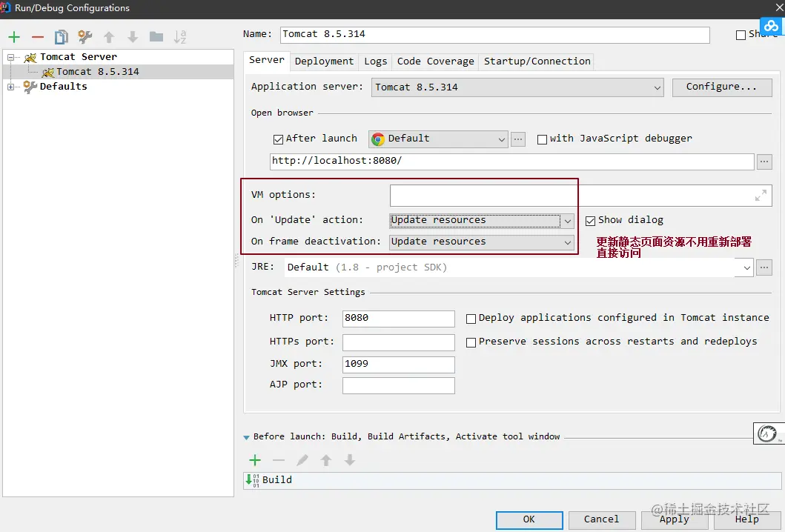Toggle Deploy applications configured in Tomcat instance
The height and width of the screenshot is (532, 785).
click(x=471, y=319)
